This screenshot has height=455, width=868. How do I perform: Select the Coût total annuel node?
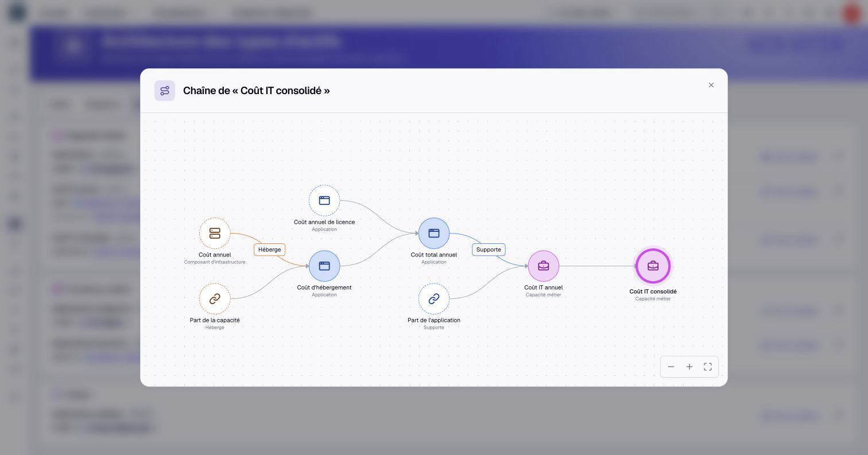[x=434, y=234]
